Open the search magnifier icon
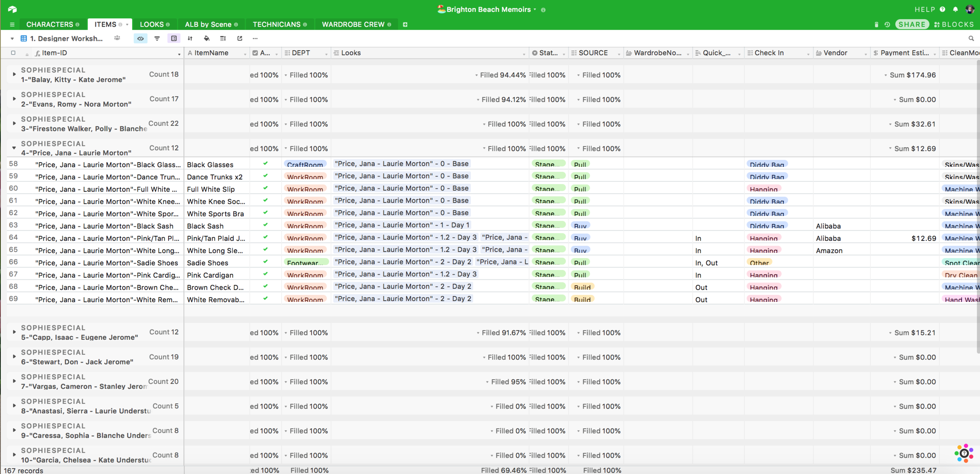This screenshot has width=980, height=474. coord(971,38)
